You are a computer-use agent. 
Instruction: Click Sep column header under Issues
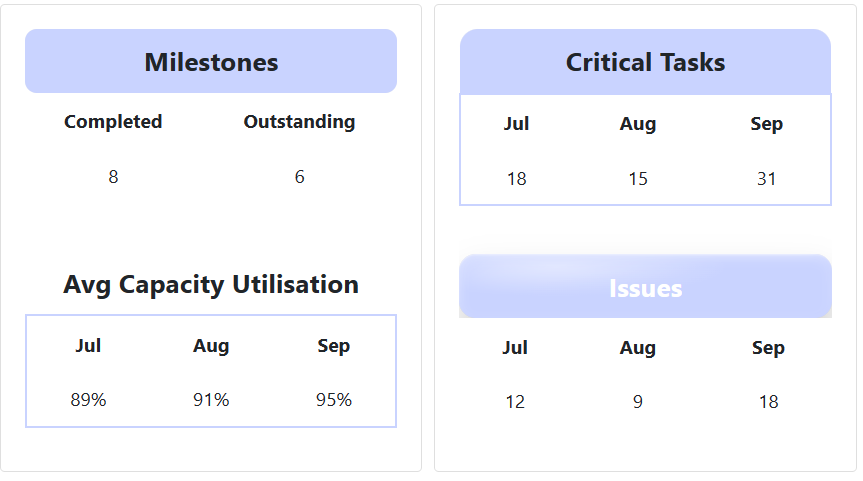[768, 348]
